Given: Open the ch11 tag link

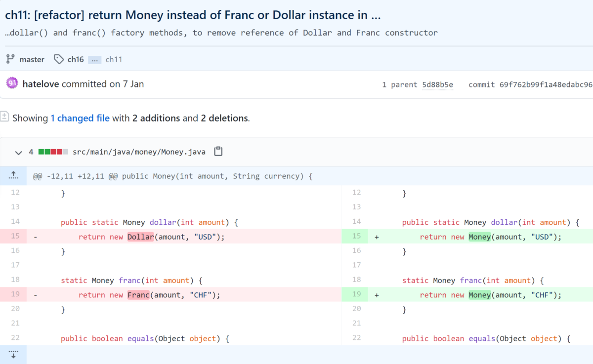Looking at the screenshot, I should (x=114, y=59).
